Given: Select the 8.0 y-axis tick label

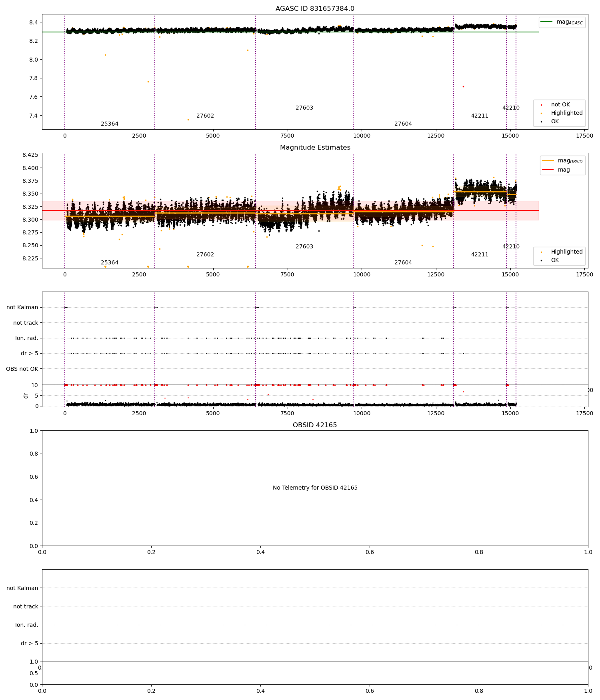Looking at the screenshot, I should click(x=33, y=60).
